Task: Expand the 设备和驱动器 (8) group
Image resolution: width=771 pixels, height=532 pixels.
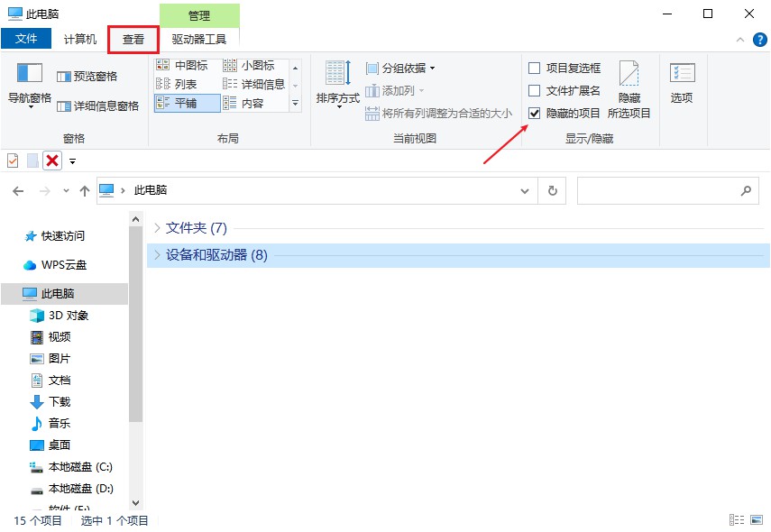Action: 157,254
